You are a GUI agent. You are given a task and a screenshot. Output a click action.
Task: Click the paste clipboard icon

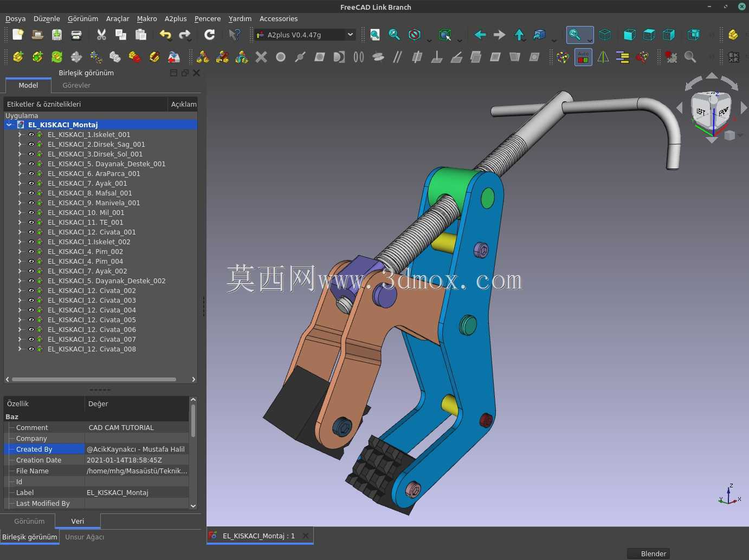pyautogui.click(x=141, y=35)
